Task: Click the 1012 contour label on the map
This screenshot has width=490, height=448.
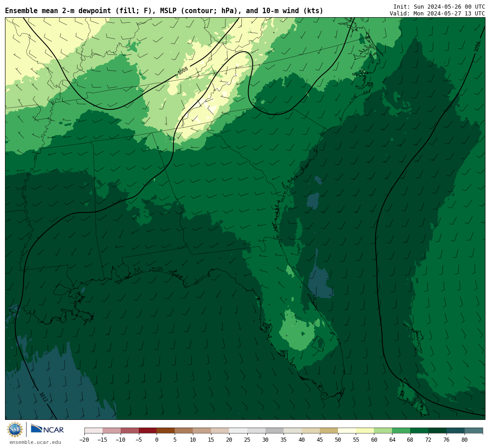Action: tap(44, 397)
